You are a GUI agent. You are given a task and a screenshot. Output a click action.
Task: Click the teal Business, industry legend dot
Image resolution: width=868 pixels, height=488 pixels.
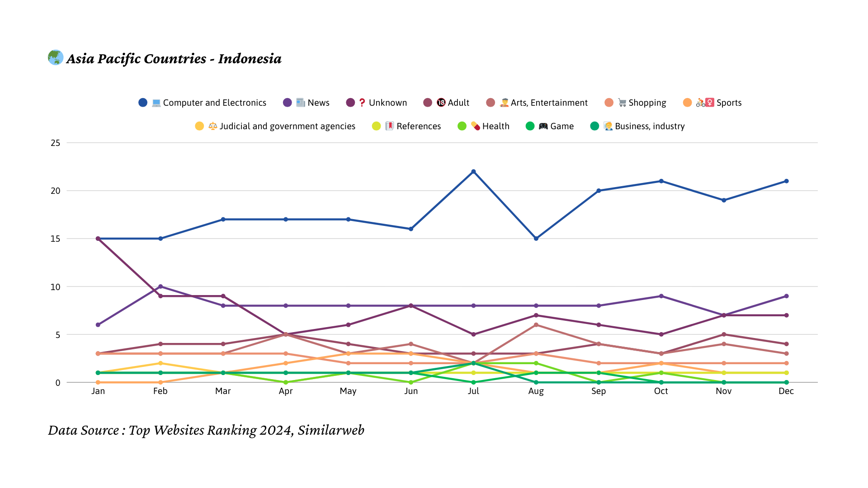pyautogui.click(x=595, y=127)
